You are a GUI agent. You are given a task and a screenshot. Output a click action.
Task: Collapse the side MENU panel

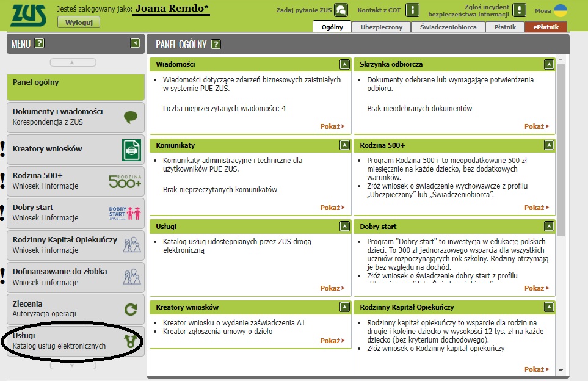coord(135,43)
